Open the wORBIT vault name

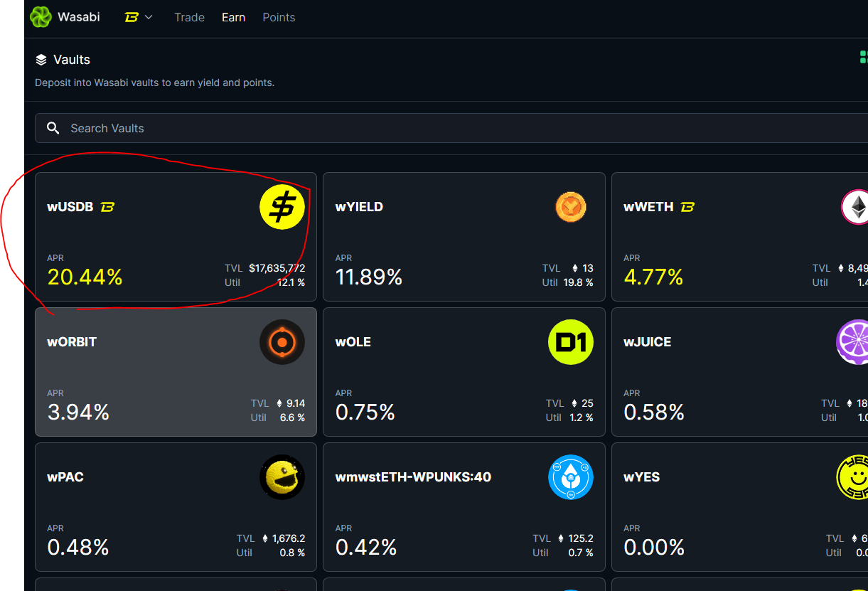(72, 342)
